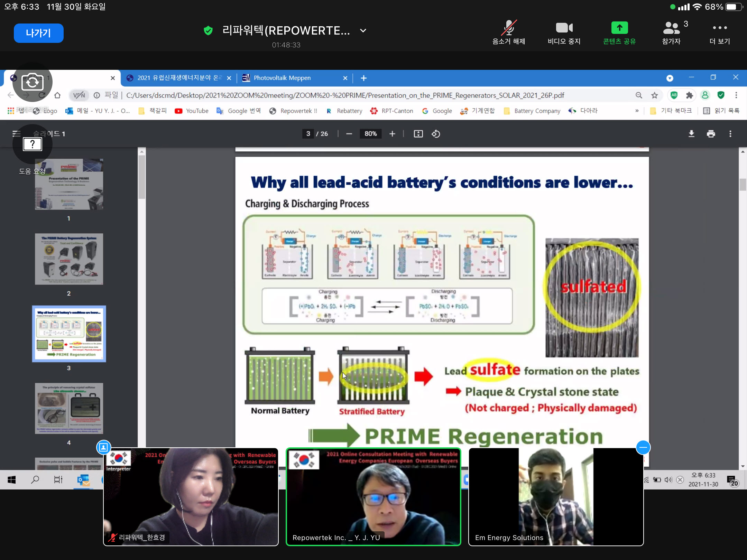Open 콘텐츠 공유 content share
Image resolution: width=747 pixels, height=560 pixels.
pyautogui.click(x=619, y=32)
